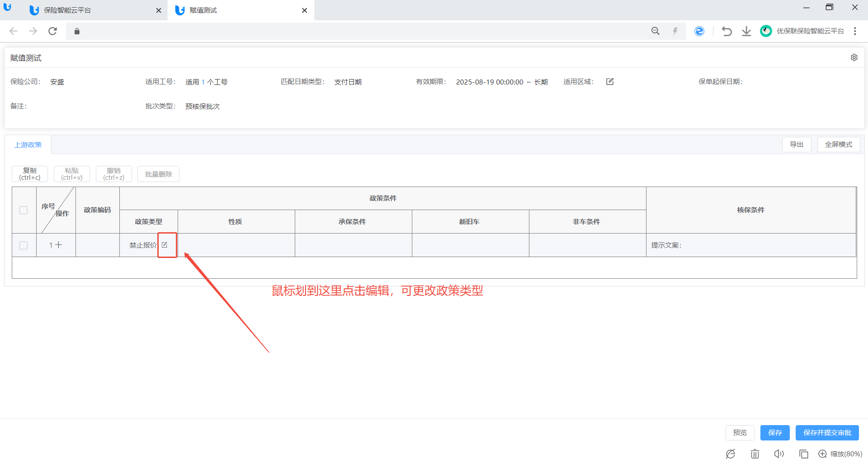The height and width of the screenshot is (459, 868).
Task: Click the browser forward arrow
Action: point(33,31)
